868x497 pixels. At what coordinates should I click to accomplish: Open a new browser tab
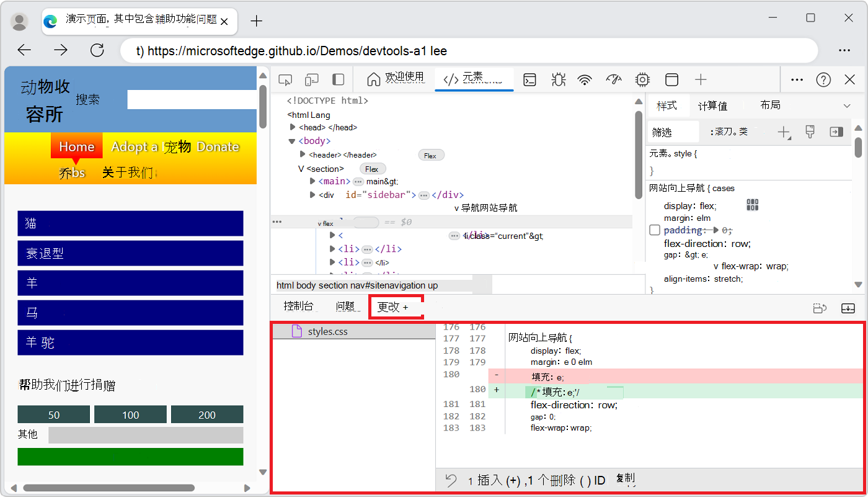tap(256, 21)
